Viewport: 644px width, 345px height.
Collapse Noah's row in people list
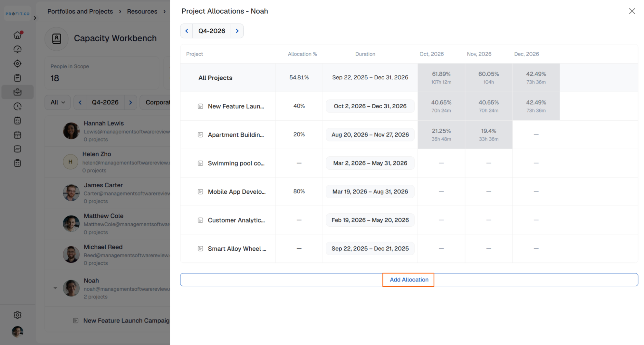click(x=55, y=288)
